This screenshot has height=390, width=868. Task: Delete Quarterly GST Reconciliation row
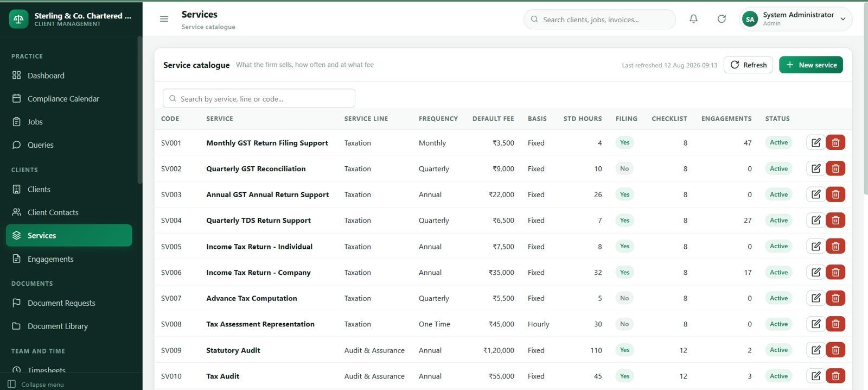(835, 168)
